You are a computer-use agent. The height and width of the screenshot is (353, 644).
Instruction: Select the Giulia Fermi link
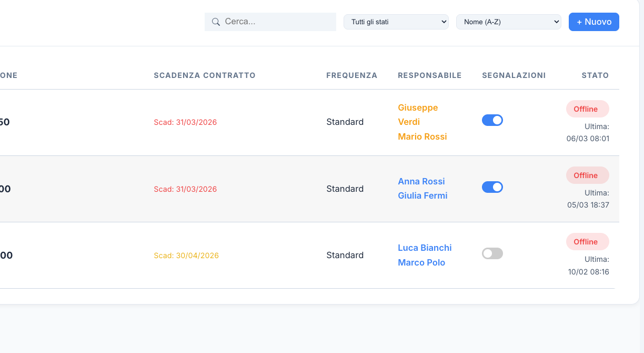point(422,195)
